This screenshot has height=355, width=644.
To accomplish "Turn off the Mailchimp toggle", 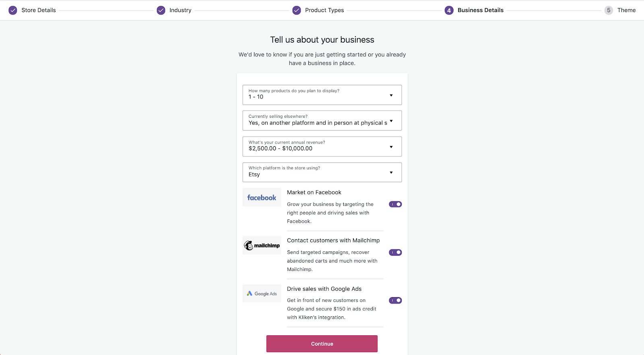I will click(395, 252).
